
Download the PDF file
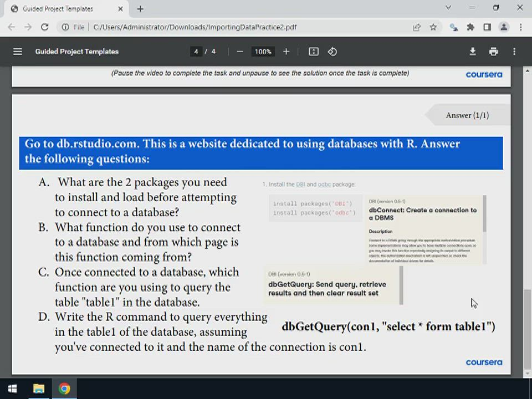pos(472,52)
